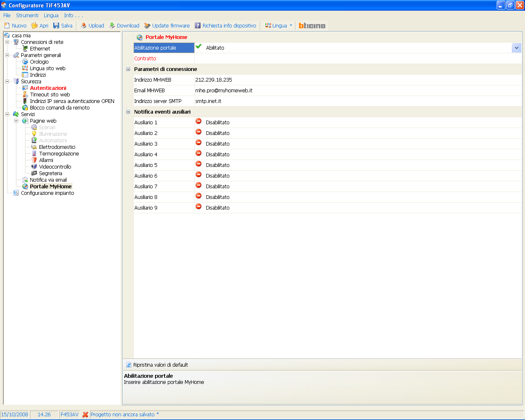The image size is (525, 420).
Task: Click the Timeout sito web icon
Action: (x=25, y=94)
